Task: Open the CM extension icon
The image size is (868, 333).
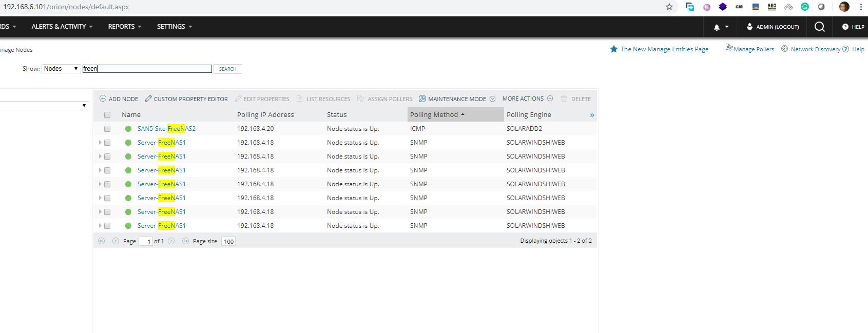Action: point(739,7)
